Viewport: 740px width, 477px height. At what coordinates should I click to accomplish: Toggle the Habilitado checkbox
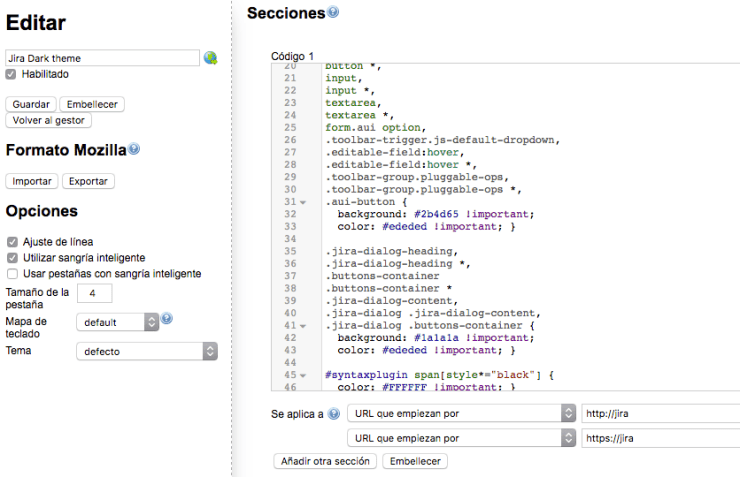12,74
